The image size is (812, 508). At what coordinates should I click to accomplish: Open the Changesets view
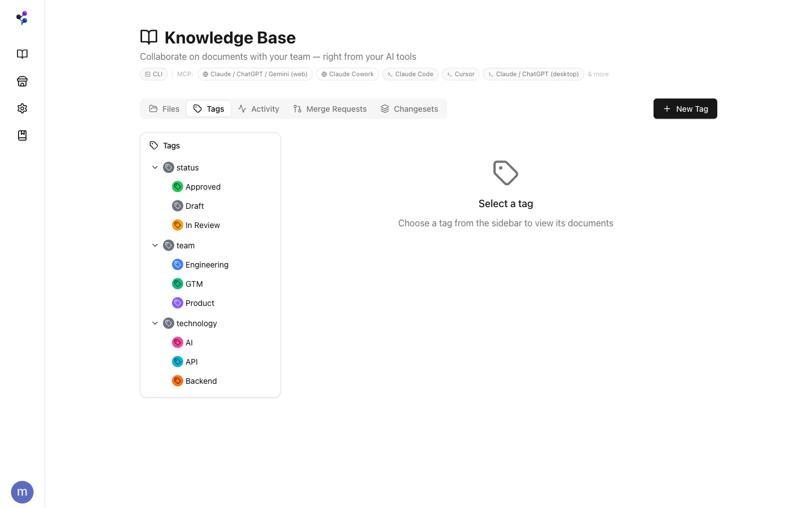point(409,108)
